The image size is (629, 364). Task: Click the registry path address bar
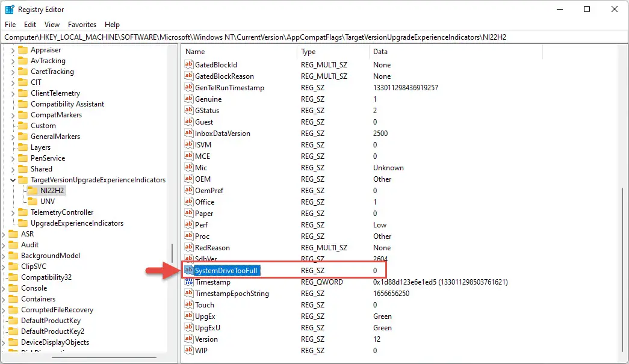(x=314, y=37)
